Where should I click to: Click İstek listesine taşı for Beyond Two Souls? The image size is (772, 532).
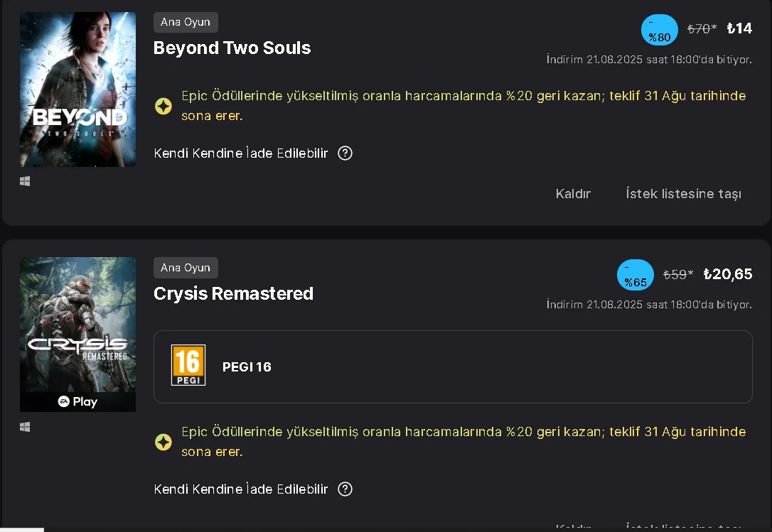click(683, 194)
